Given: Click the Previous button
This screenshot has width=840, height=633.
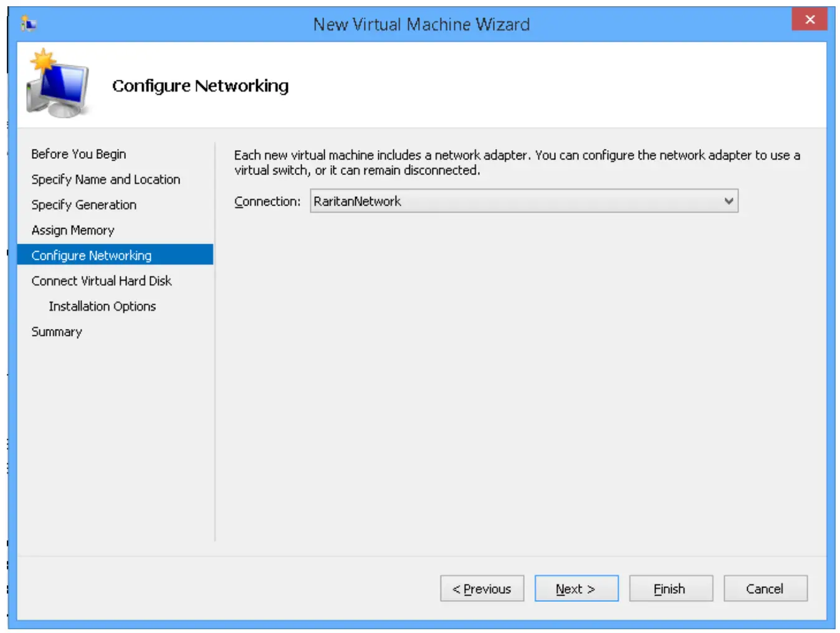Looking at the screenshot, I should coord(482,589).
